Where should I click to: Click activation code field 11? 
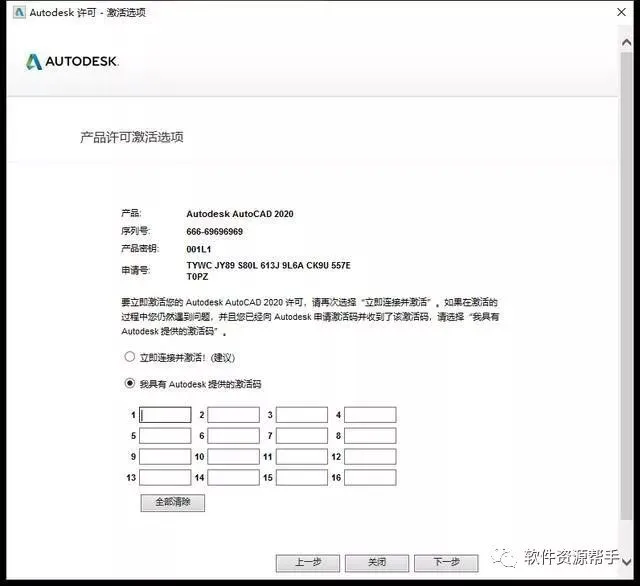coord(302,457)
